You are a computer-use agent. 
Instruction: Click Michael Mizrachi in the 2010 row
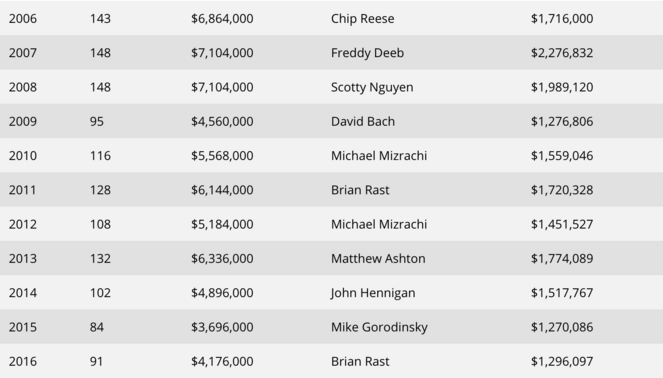379,156
